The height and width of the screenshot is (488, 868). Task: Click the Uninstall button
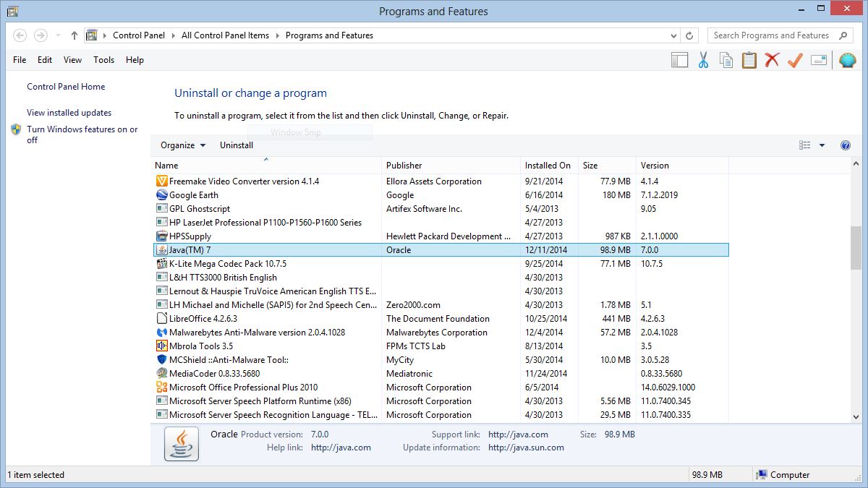coord(237,145)
